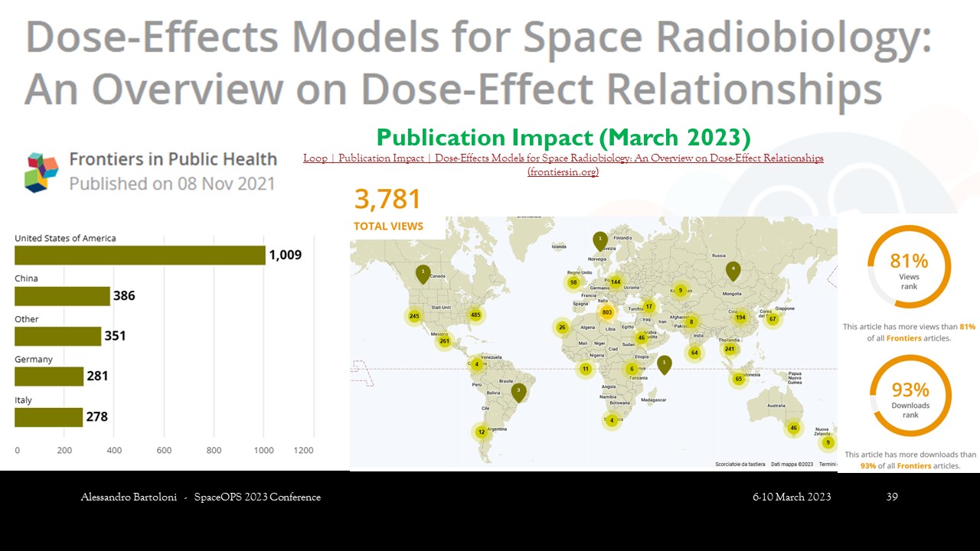Select the map cluster marker labeled 17
The image size is (980, 551).
648,307
